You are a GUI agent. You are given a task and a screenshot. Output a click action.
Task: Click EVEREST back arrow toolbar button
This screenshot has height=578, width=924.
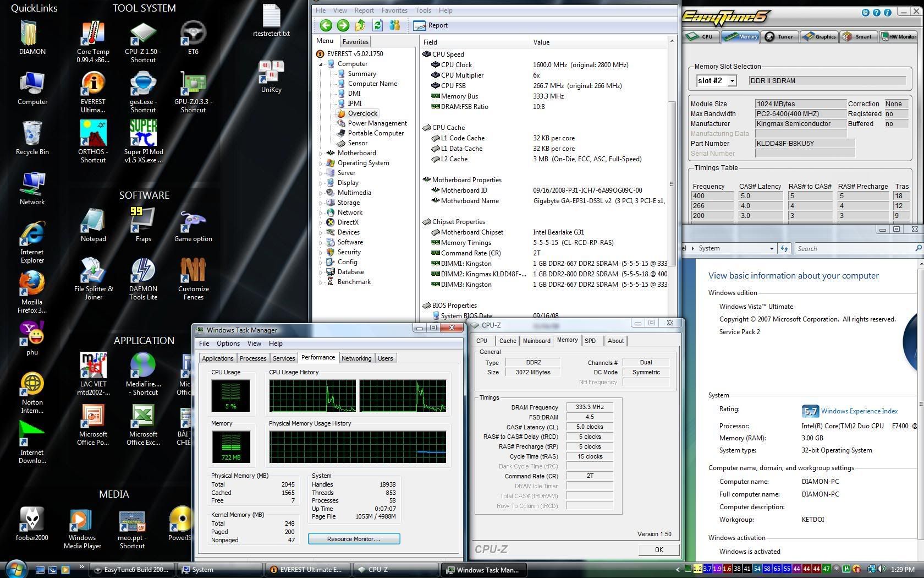click(326, 25)
